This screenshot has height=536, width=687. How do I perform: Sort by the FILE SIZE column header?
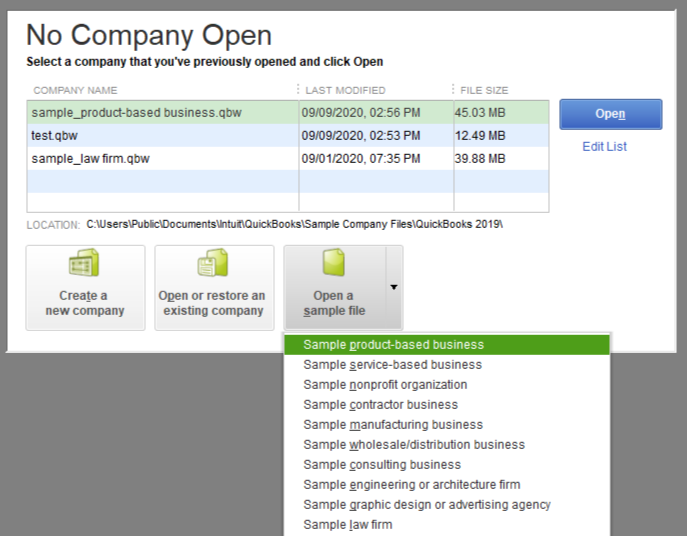[484, 90]
